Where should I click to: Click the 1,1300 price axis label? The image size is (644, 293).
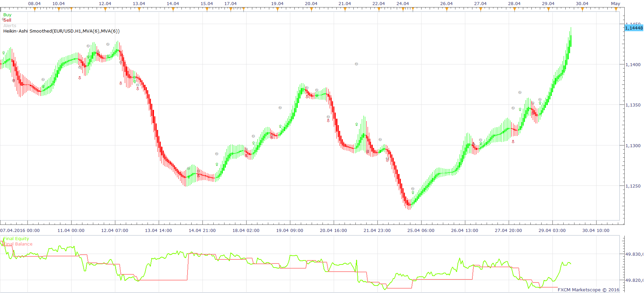(x=633, y=145)
